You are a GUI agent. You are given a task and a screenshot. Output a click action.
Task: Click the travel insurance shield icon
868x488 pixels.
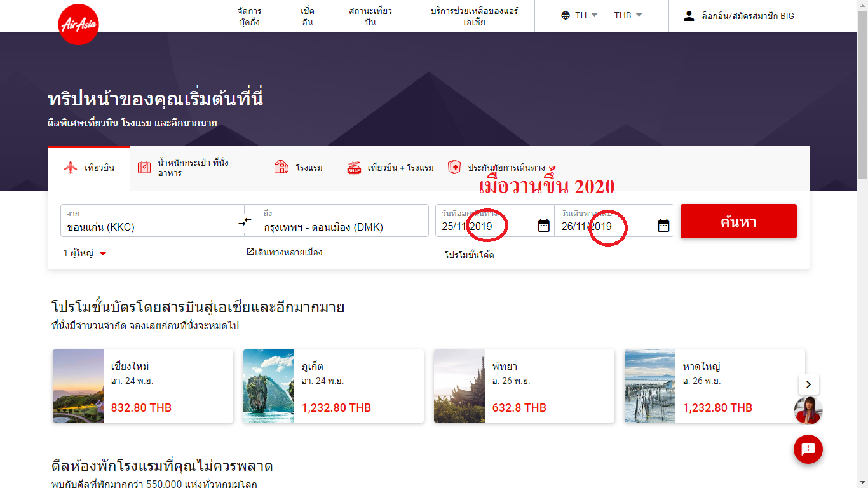[454, 167]
